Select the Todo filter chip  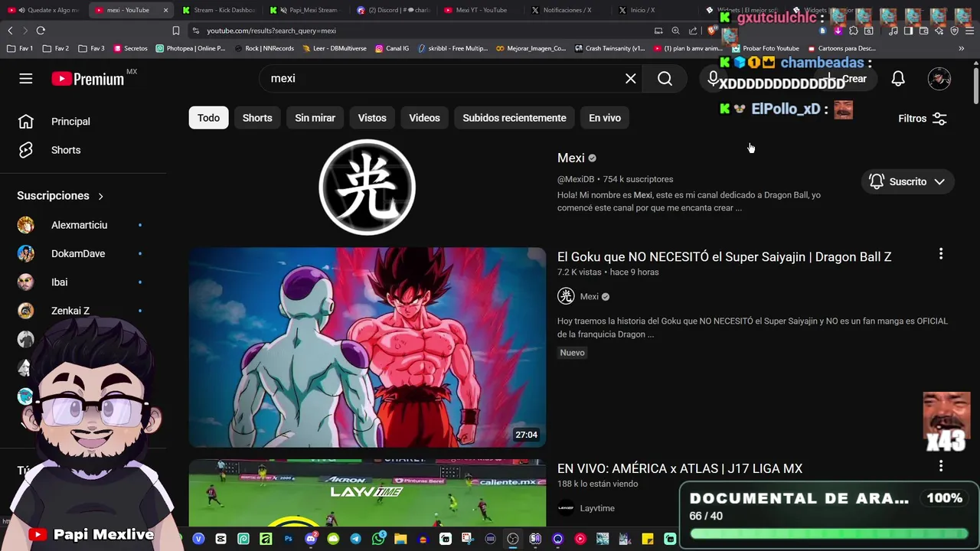208,118
